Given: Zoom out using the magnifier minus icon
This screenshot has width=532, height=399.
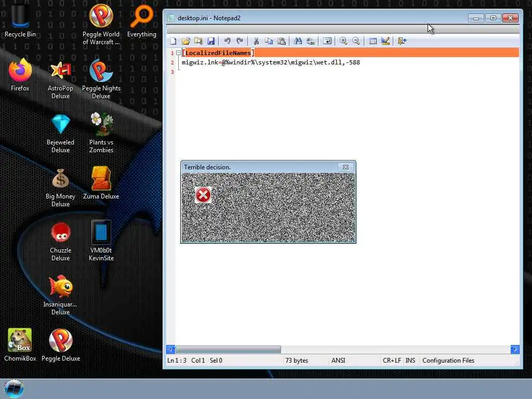Looking at the screenshot, I should tap(356, 41).
